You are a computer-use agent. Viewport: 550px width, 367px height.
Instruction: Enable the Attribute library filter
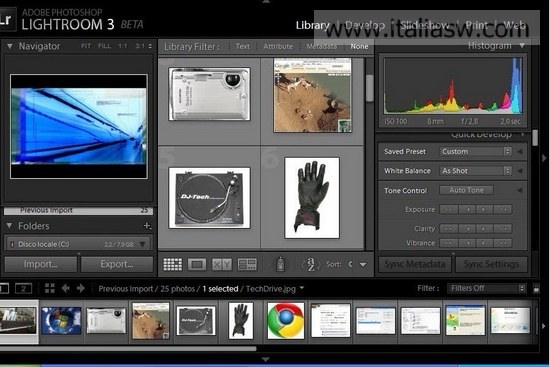pos(278,46)
